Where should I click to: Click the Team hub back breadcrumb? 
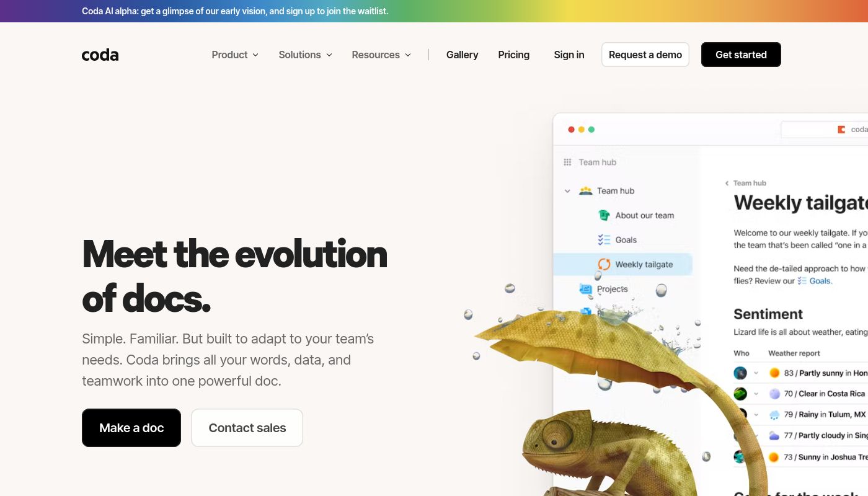745,183
